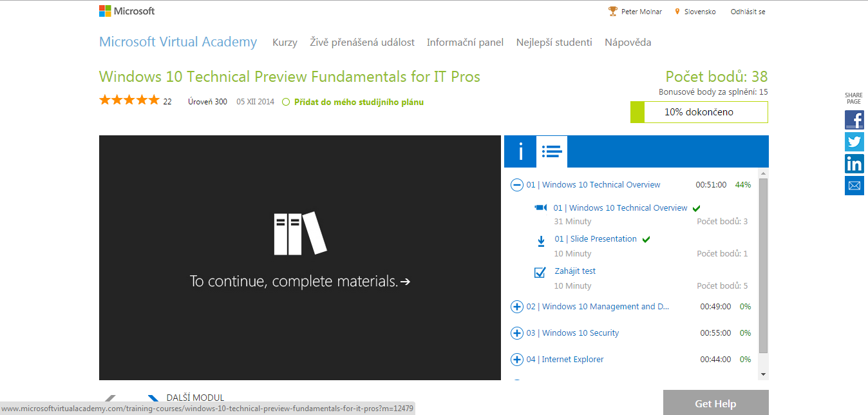Click the '10% dokončeno' progress bar
868x415 pixels.
tap(699, 112)
